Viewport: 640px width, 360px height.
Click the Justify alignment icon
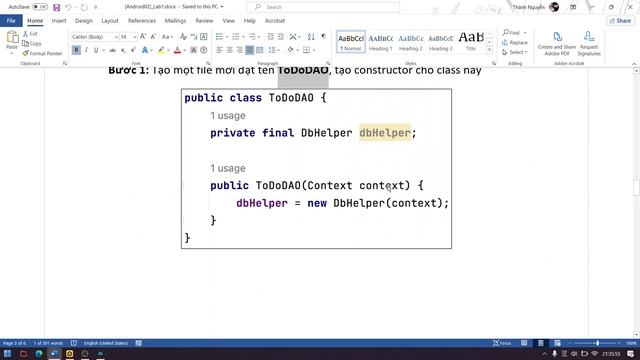(x=249, y=50)
